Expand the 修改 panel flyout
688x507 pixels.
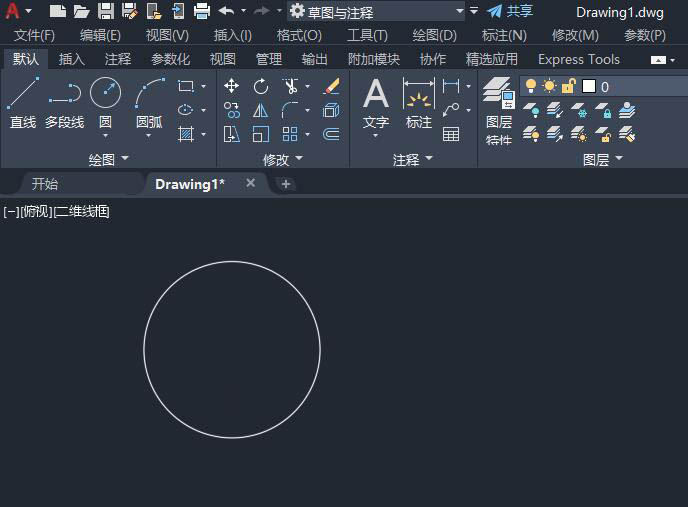pos(283,159)
